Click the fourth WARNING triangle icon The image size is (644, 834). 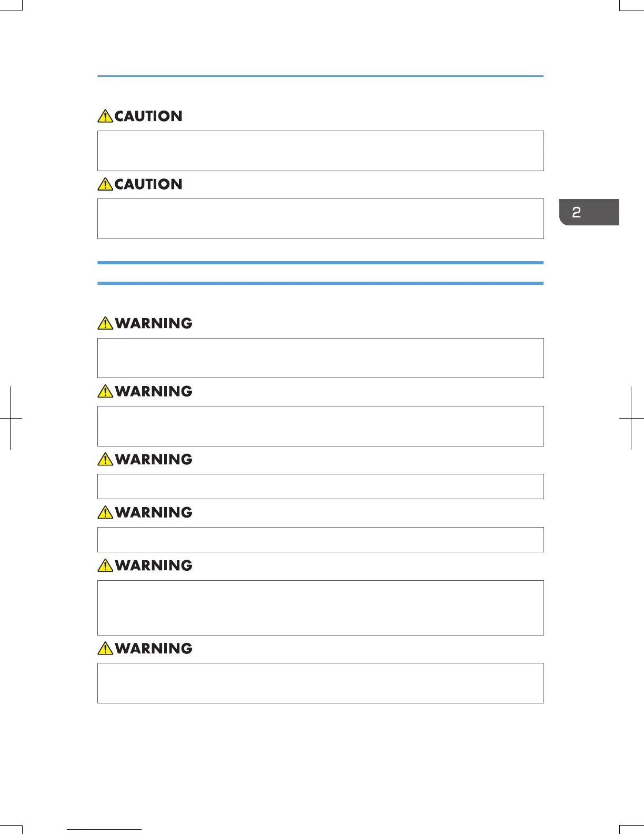point(105,512)
